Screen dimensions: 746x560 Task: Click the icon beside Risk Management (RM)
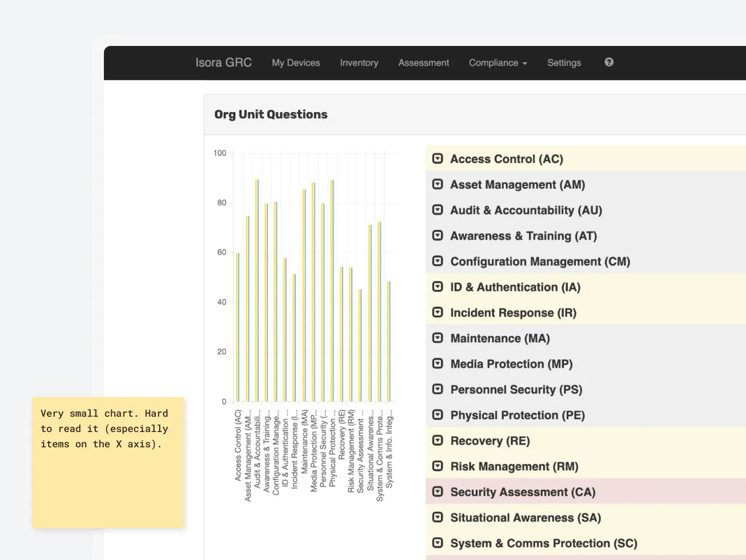click(438, 466)
